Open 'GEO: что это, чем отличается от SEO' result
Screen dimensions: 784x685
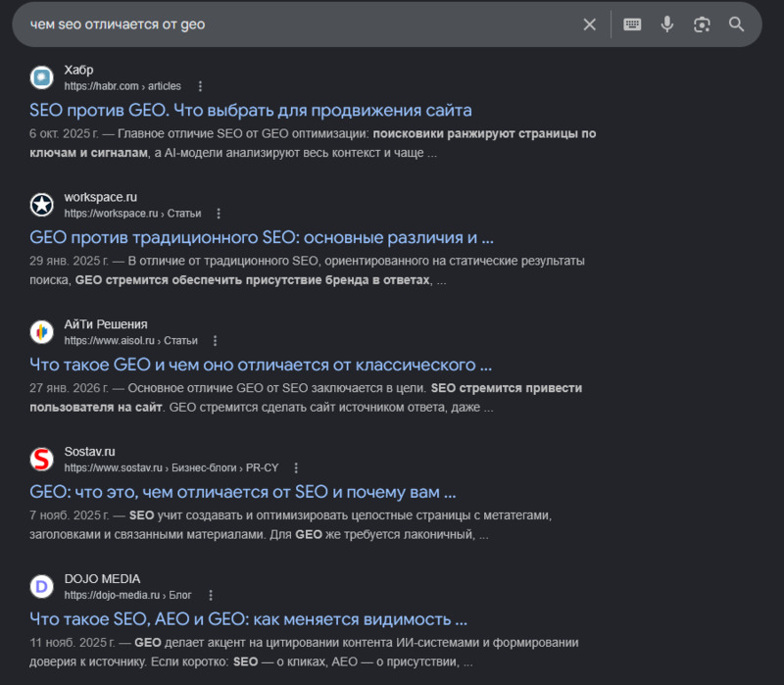[242, 492]
